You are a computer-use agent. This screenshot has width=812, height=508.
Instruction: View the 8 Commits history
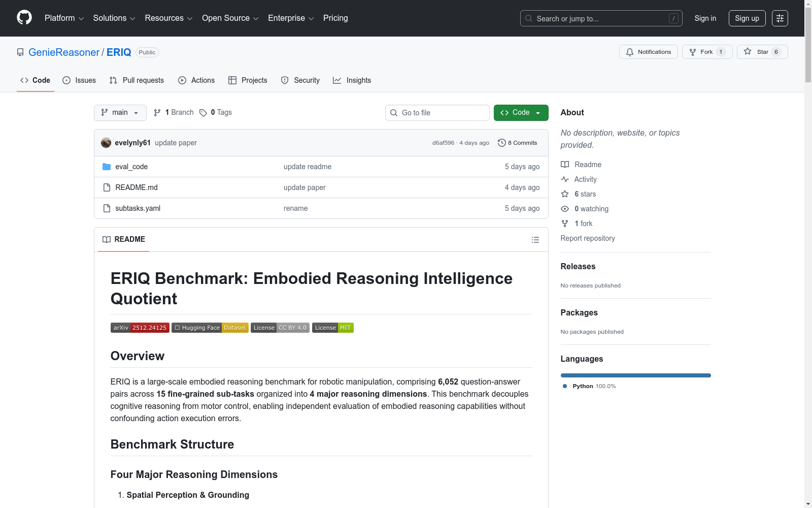518,143
